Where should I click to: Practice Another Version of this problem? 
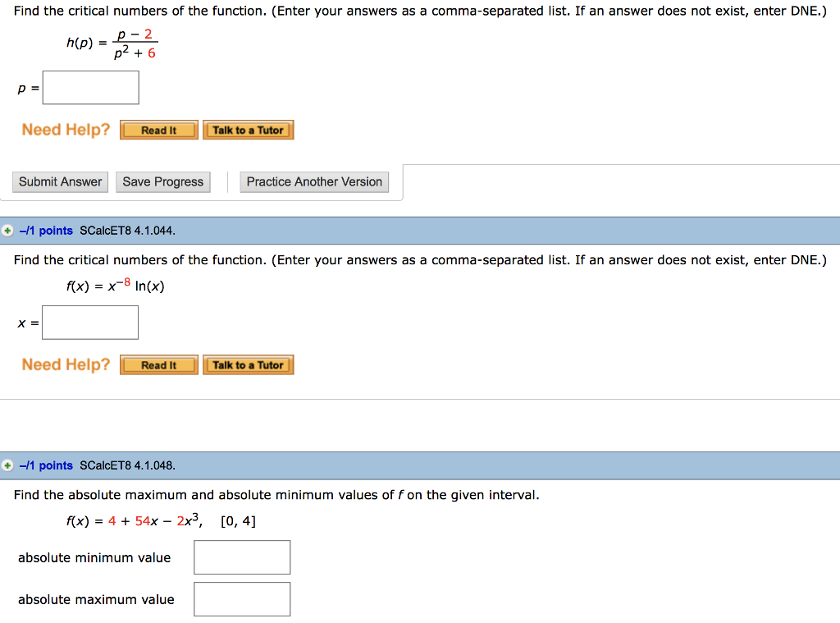pyautogui.click(x=314, y=181)
